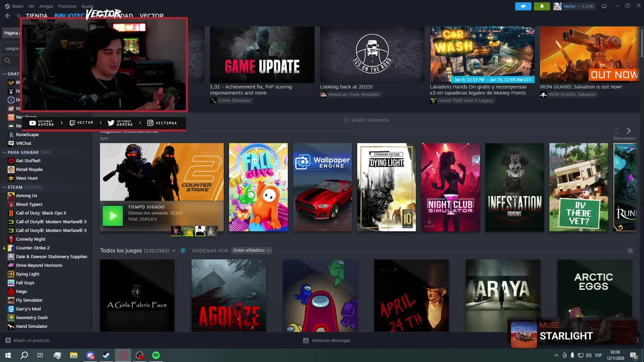Click the back navigation arrow

pyautogui.click(x=8, y=16)
